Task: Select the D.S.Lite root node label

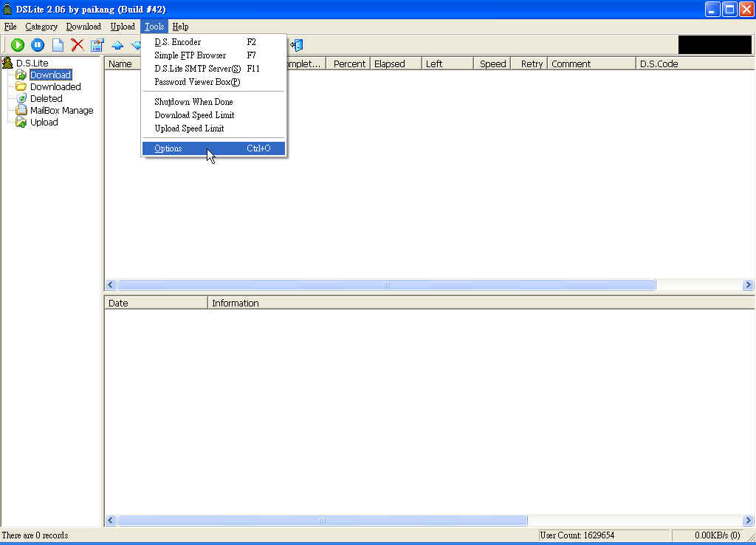Action: [32, 63]
